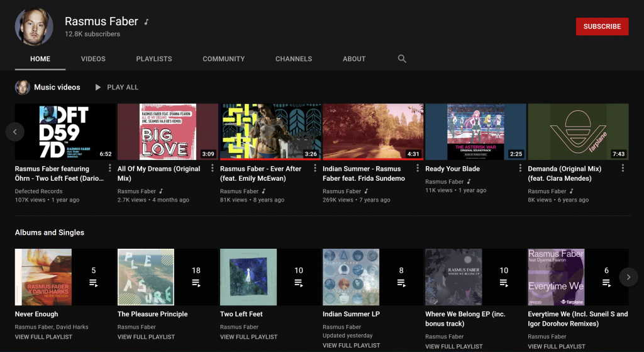Image resolution: width=644 pixels, height=352 pixels.
Task: Open Defected Records channel link
Action: point(38,191)
